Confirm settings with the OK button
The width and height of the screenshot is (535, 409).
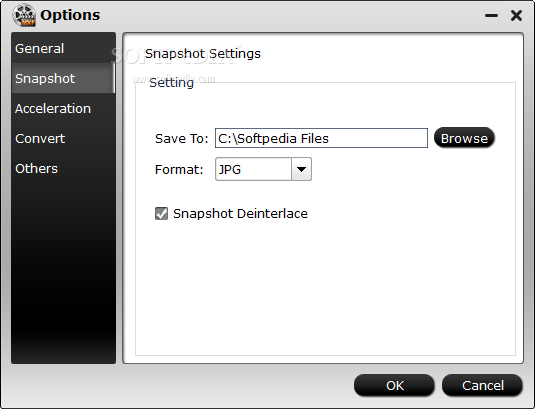tap(394, 385)
